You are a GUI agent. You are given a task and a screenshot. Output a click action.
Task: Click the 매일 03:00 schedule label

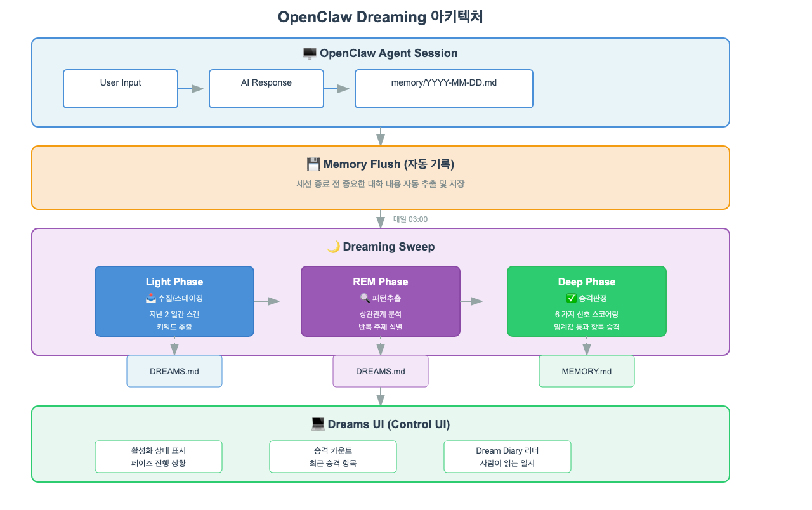pyautogui.click(x=410, y=219)
